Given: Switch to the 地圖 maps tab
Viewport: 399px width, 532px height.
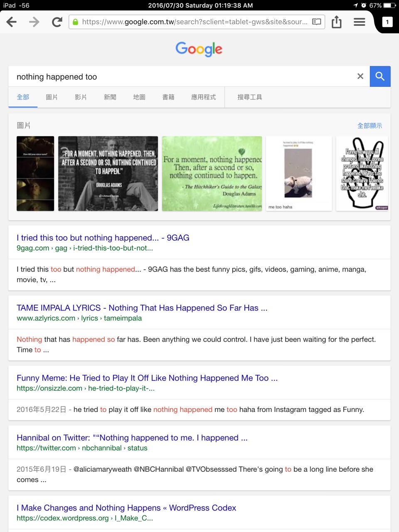Looking at the screenshot, I should (139, 97).
